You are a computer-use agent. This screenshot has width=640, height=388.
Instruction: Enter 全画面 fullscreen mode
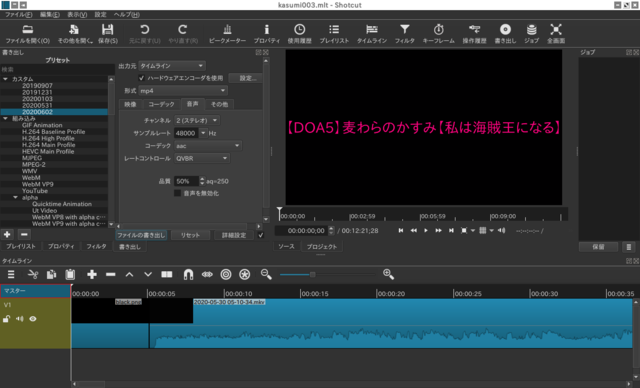point(556,33)
